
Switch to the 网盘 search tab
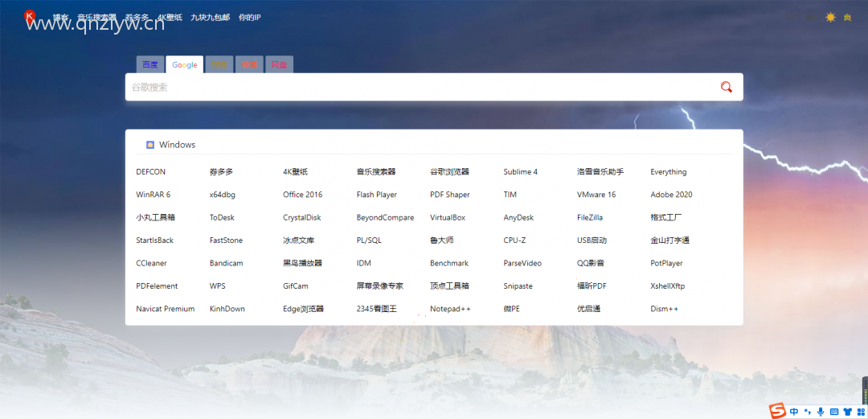pyautogui.click(x=279, y=65)
